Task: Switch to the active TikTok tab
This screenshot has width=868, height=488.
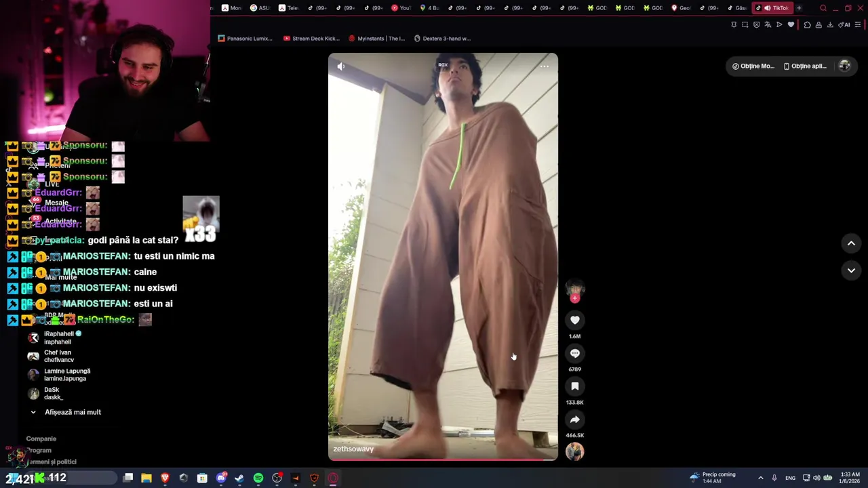Action: click(x=772, y=8)
